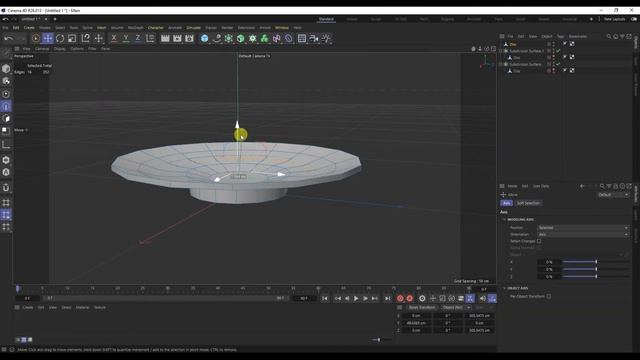This screenshot has width=640, height=360.
Task: Collapse the Subdivision Surface.1 object tree
Action: [501, 51]
